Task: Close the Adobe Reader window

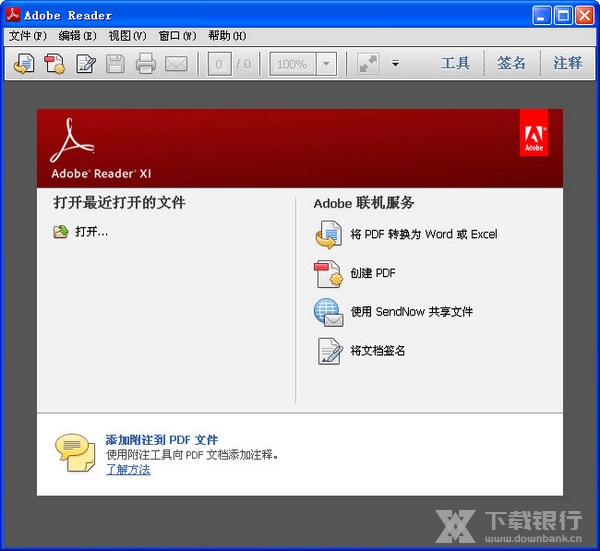Action: point(584,16)
